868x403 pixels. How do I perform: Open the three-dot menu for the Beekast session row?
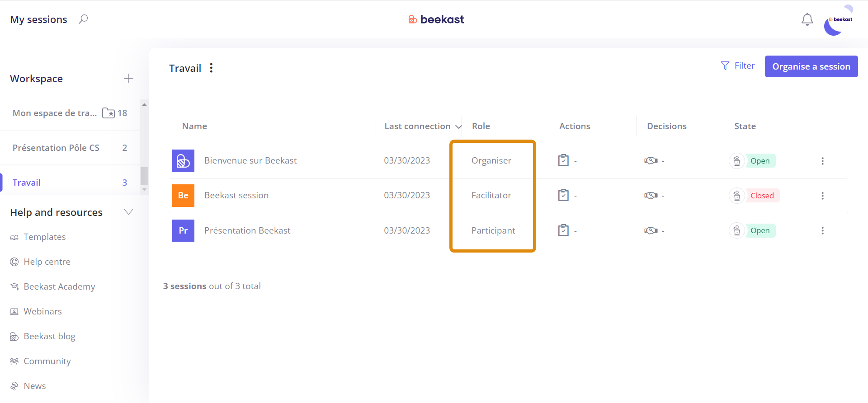822,196
